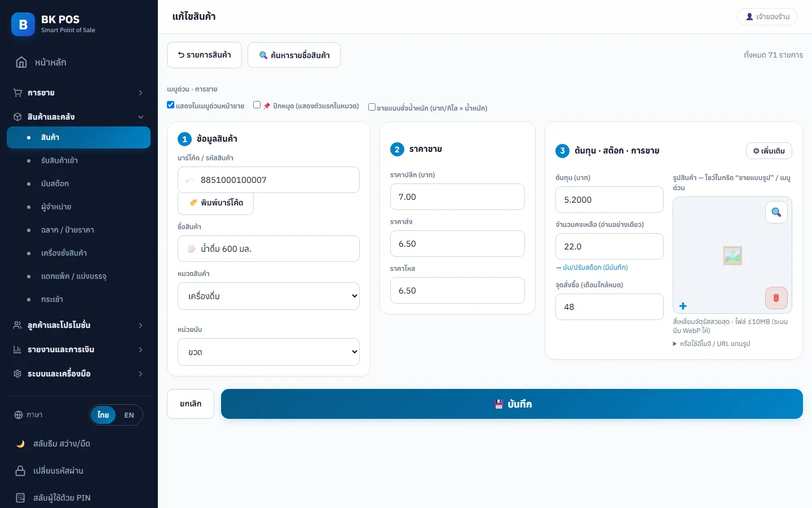The height and width of the screenshot is (508, 812).
Task: Click the blue plus icon under image
Action: [683, 306]
